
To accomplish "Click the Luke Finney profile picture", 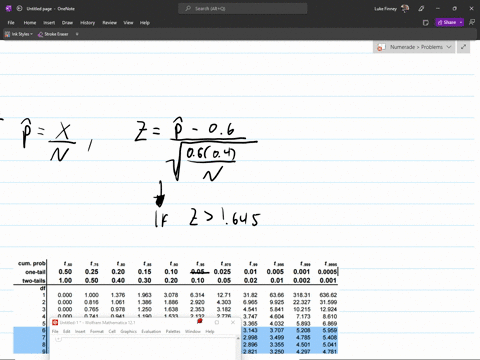I will pyautogui.click(x=405, y=9).
